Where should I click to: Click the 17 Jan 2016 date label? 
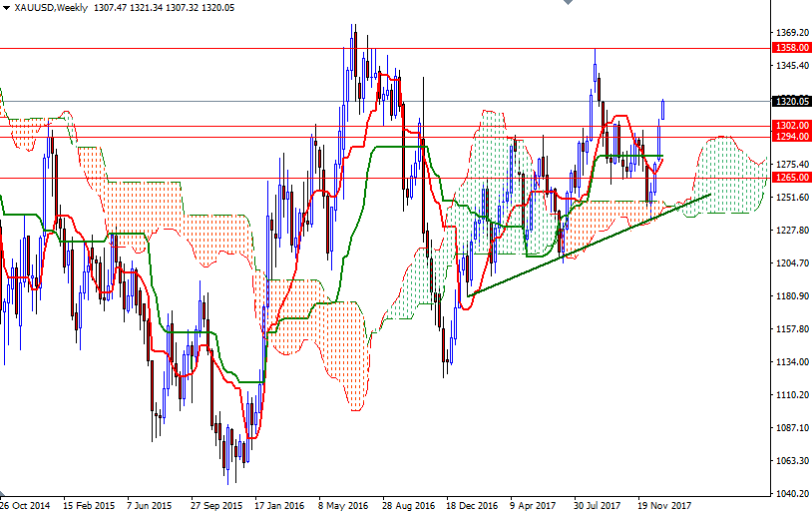tap(279, 505)
